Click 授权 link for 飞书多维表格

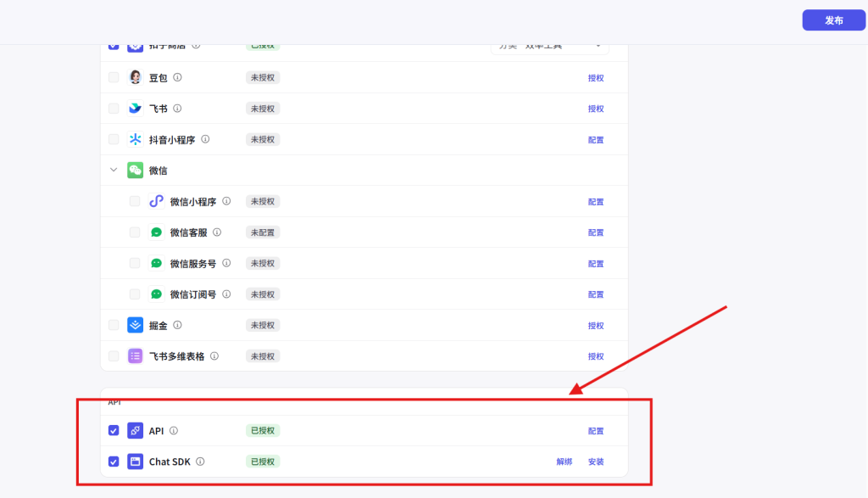[x=596, y=356]
